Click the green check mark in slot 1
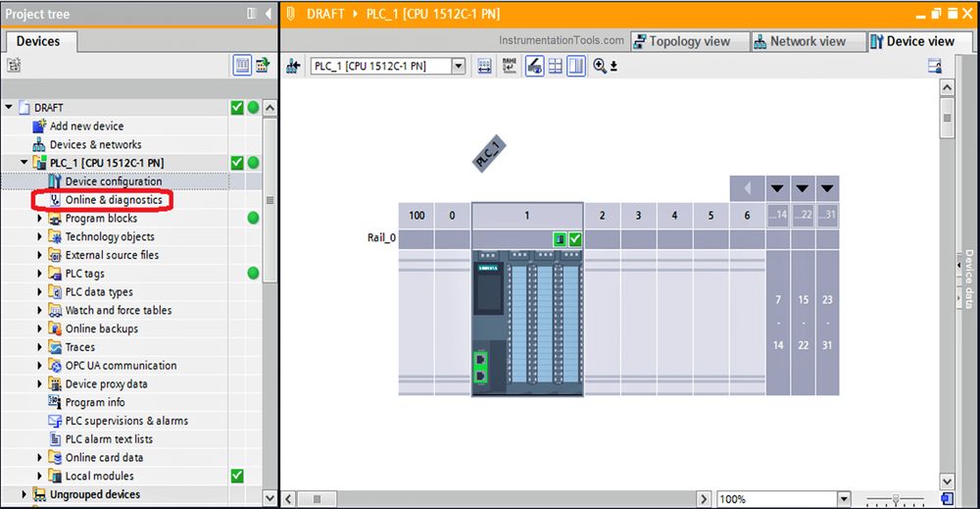 575,239
